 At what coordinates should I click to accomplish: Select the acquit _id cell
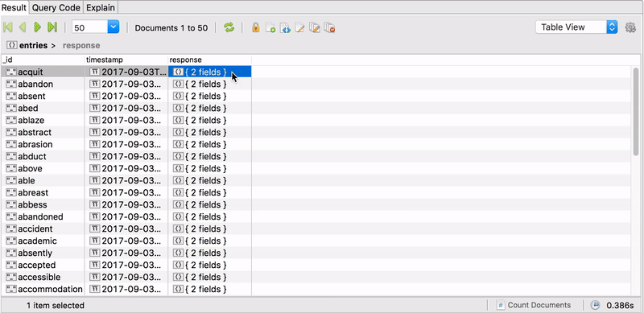(43, 72)
